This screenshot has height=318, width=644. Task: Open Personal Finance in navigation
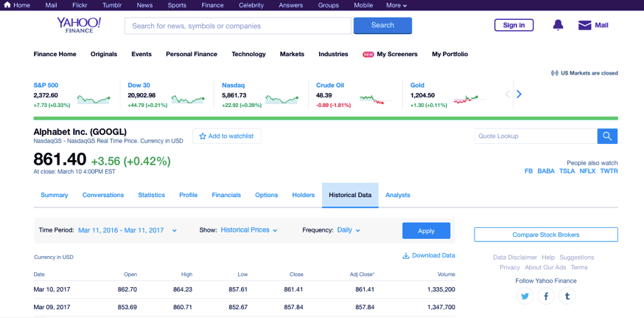coord(192,54)
